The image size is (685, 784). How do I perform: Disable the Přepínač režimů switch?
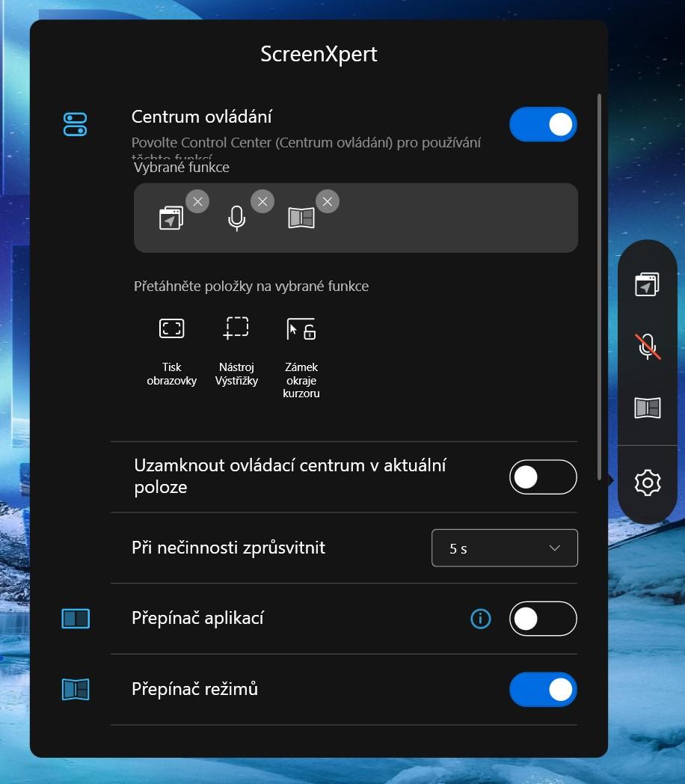[x=543, y=690]
